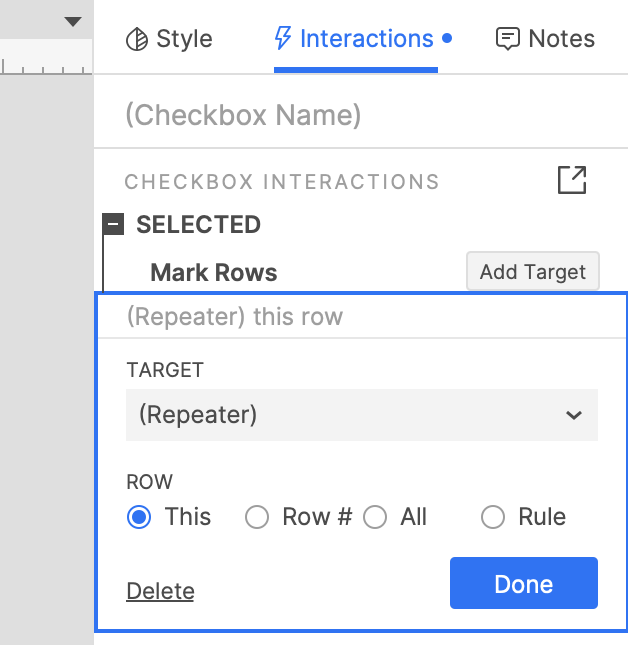This screenshot has width=628, height=645.
Task: Click the SELECTED event label
Action: click(x=198, y=225)
